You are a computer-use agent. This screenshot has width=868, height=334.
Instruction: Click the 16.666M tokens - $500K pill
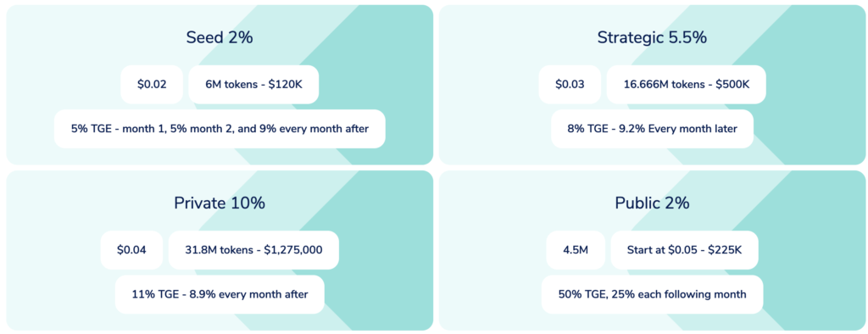[x=687, y=84]
